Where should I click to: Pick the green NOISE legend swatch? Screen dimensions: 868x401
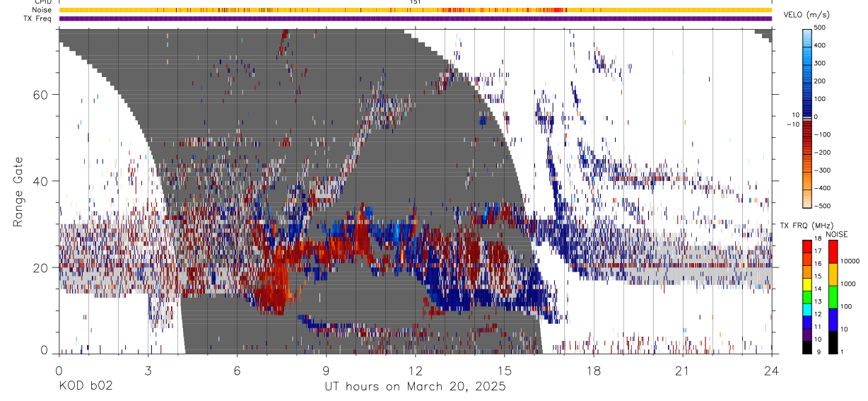[x=833, y=296]
